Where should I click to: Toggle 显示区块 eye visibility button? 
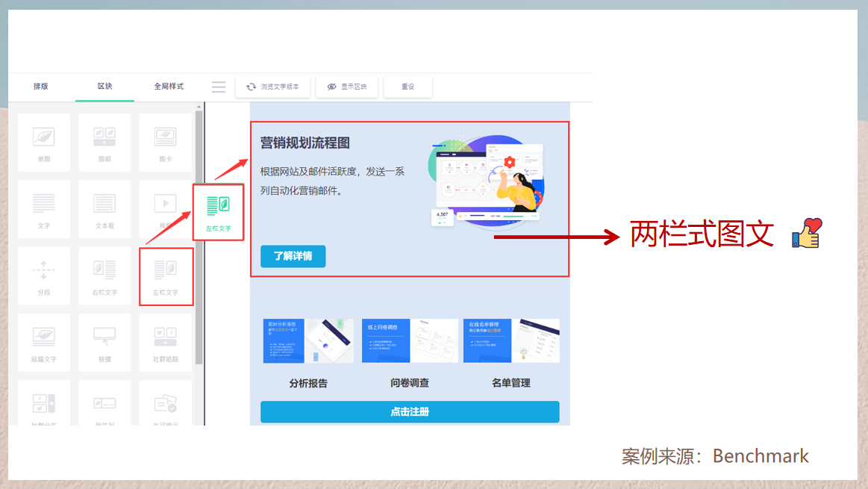pos(347,87)
